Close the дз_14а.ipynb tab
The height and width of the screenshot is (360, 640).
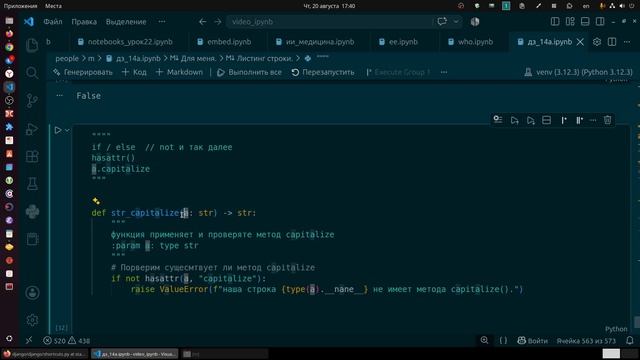(580, 42)
